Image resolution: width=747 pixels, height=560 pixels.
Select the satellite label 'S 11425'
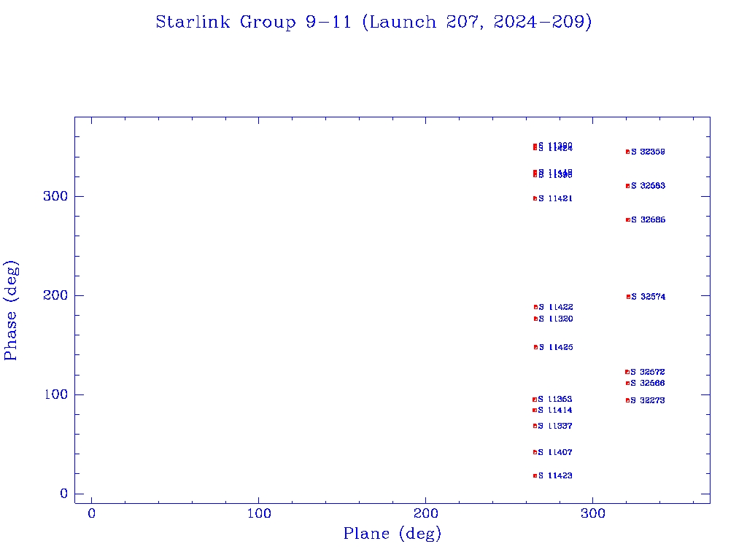click(556, 347)
